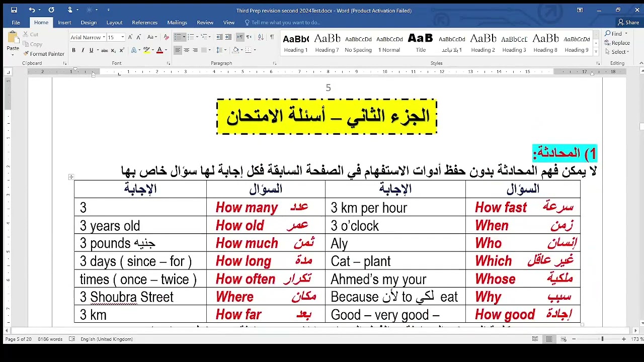Viewport: 644px width, 362px height.
Task: Open line and paragraph spacing menu
Action: (x=221, y=50)
